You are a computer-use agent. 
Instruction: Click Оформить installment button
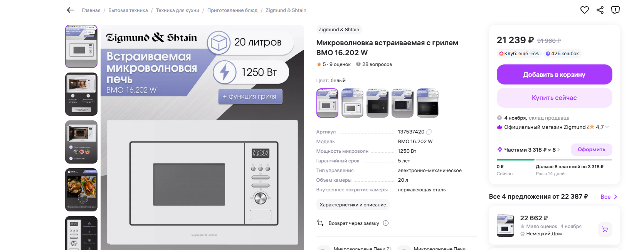click(591, 150)
